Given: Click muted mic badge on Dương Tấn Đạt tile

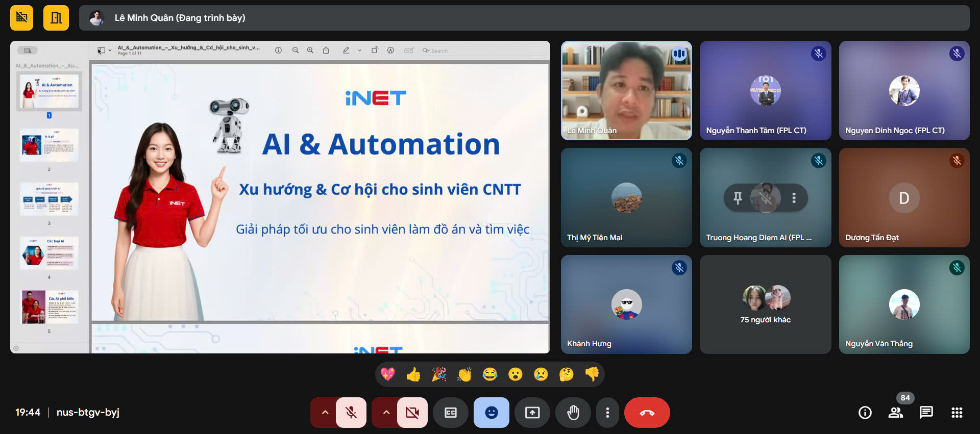Looking at the screenshot, I should 957,161.
